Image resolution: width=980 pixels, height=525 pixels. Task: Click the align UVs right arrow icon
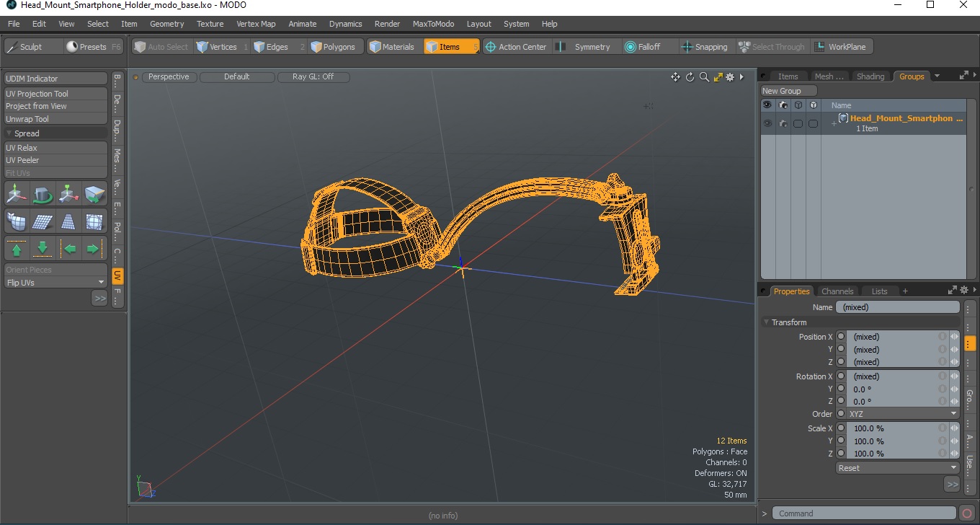pyautogui.click(x=94, y=249)
